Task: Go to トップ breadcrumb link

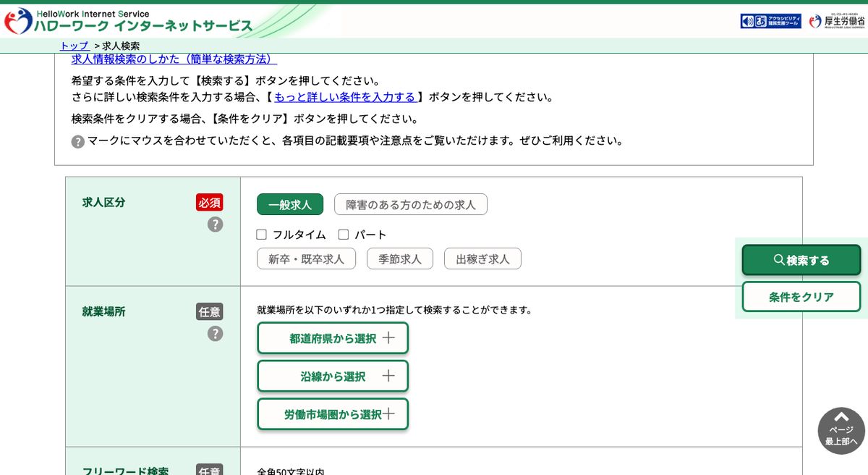Action: click(x=75, y=46)
